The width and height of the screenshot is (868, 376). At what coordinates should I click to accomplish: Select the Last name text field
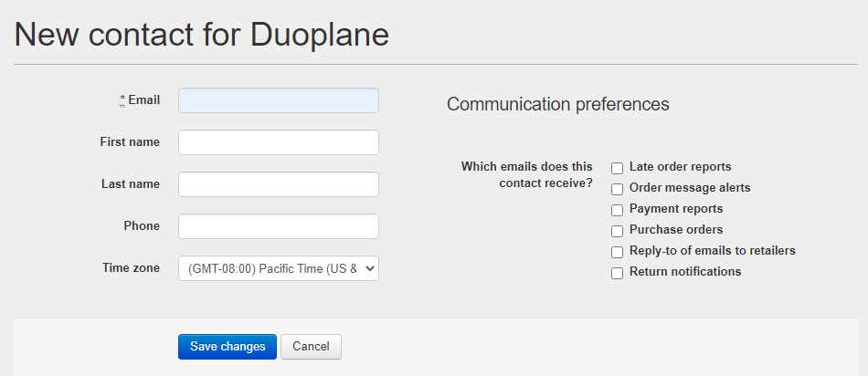[279, 184]
